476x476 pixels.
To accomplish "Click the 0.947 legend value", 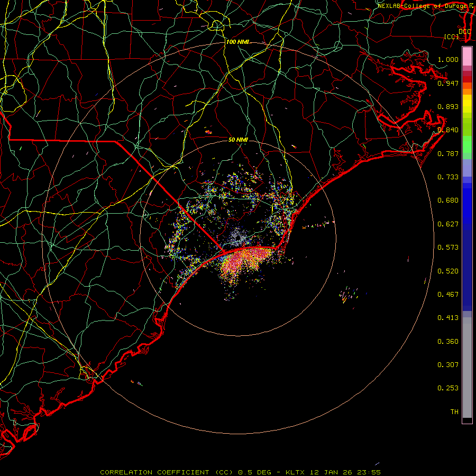I will 448,83.
